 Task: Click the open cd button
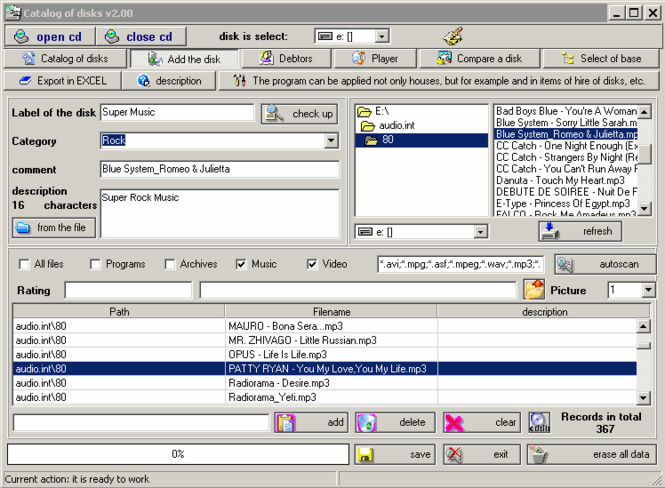coord(50,37)
